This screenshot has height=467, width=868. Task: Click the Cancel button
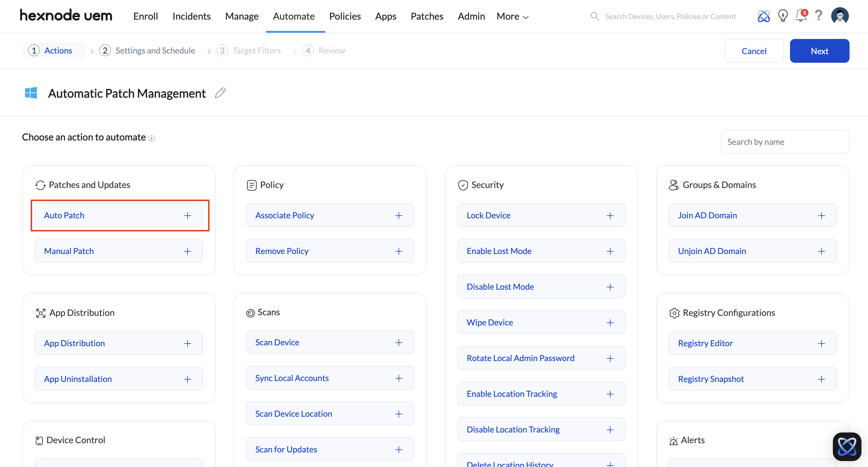point(754,51)
